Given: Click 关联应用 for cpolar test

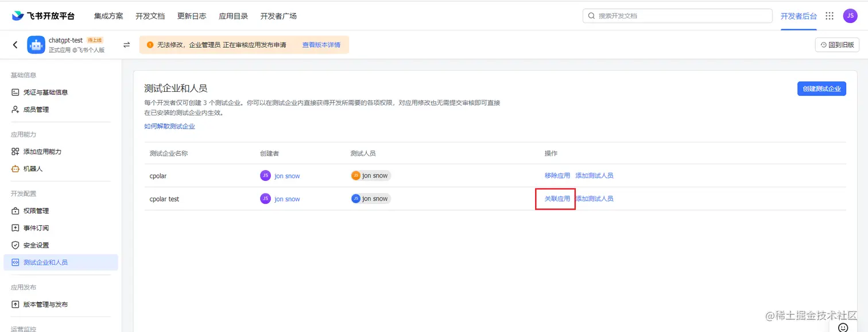Looking at the screenshot, I should click(x=557, y=199).
